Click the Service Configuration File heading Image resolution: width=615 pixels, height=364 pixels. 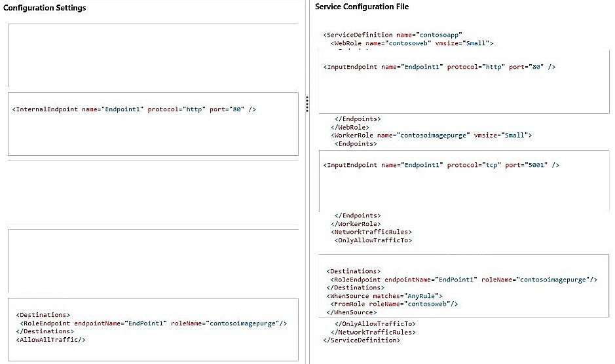(362, 7)
